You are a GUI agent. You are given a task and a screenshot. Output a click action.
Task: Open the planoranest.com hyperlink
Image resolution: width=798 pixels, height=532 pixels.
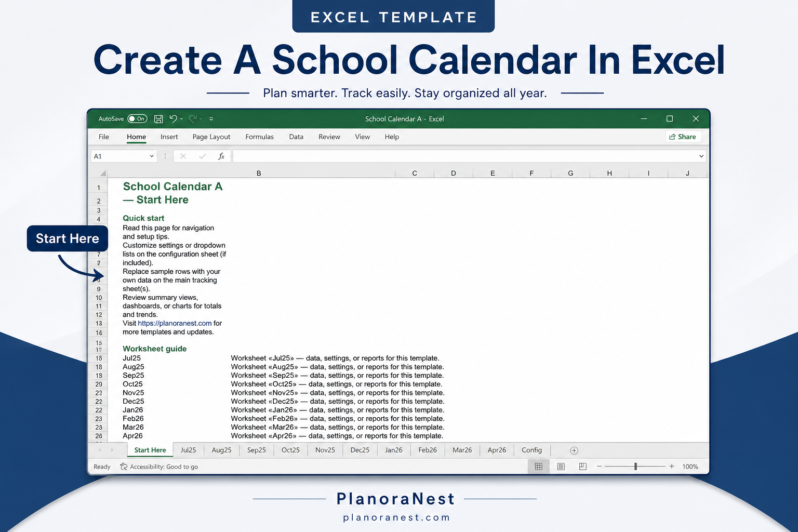point(175,323)
